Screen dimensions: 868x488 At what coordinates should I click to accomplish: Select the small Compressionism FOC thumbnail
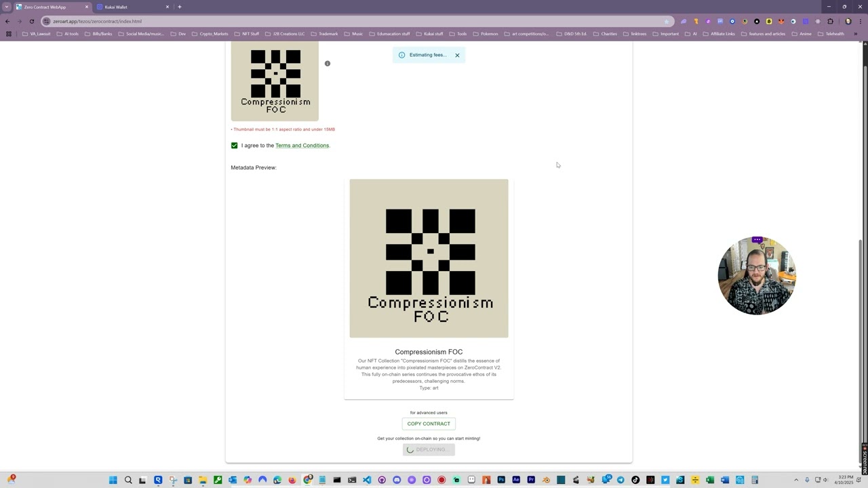point(275,81)
